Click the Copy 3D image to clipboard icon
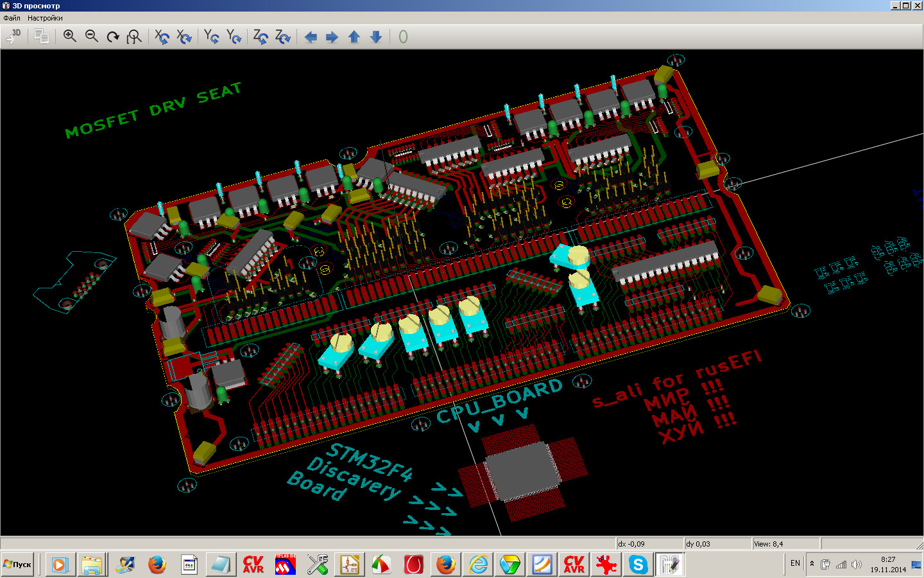This screenshot has width=924, height=578. click(x=42, y=37)
